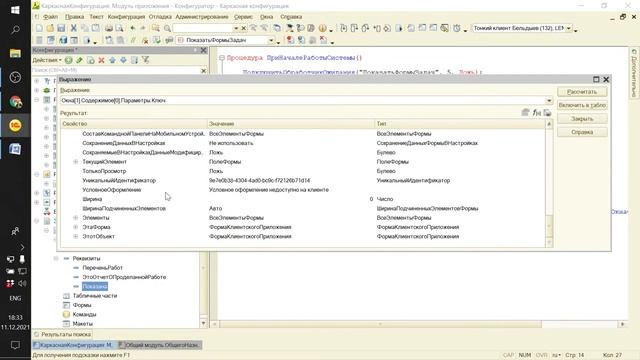The image size is (640, 360).
Task: Click the Print preview toolbar icon
Action: [119, 28]
